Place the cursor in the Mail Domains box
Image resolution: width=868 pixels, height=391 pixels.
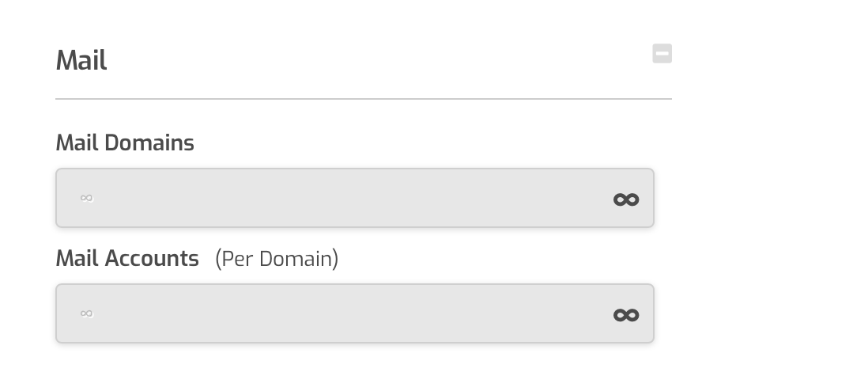coord(355,198)
